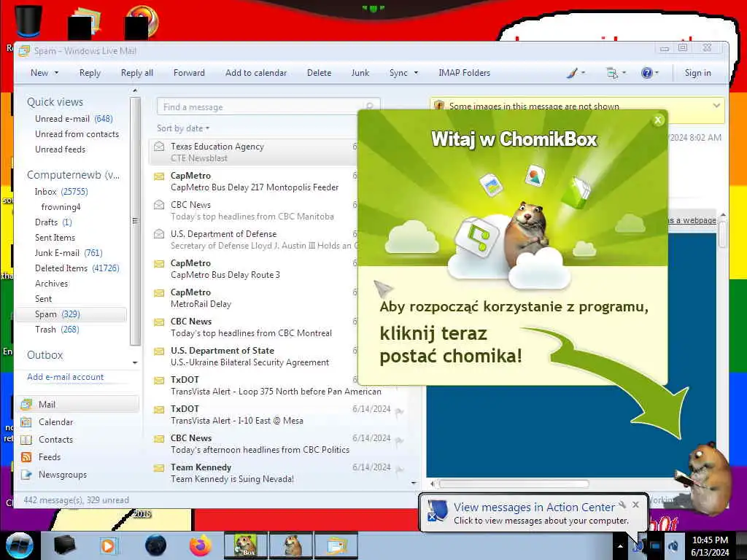
Task: Click Add e-mail account link
Action: coord(65,377)
